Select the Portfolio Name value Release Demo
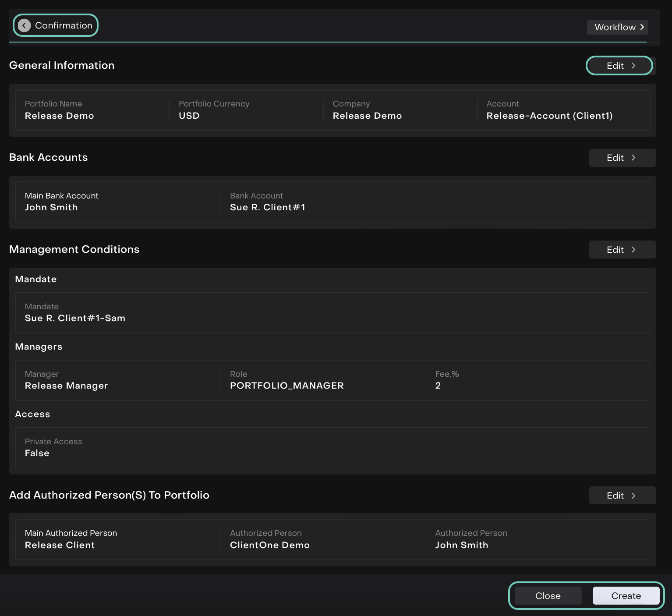672x616 pixels. pos(59,116)
